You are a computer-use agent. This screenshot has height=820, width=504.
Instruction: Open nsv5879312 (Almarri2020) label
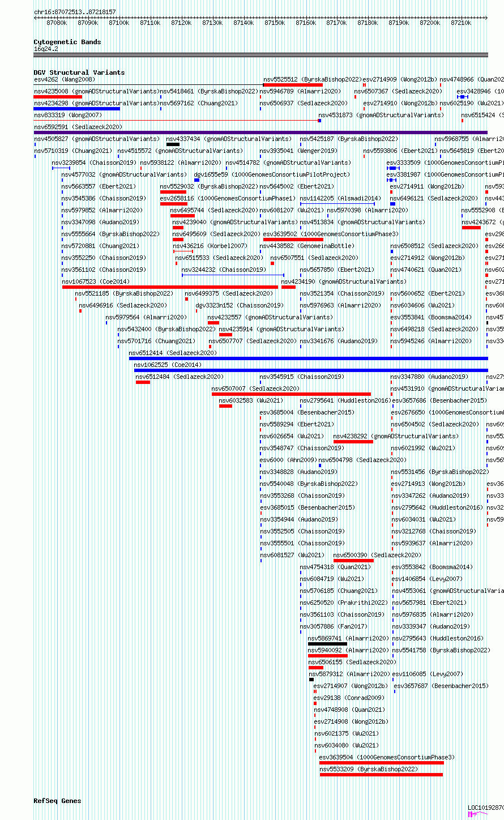coord(349,674)
